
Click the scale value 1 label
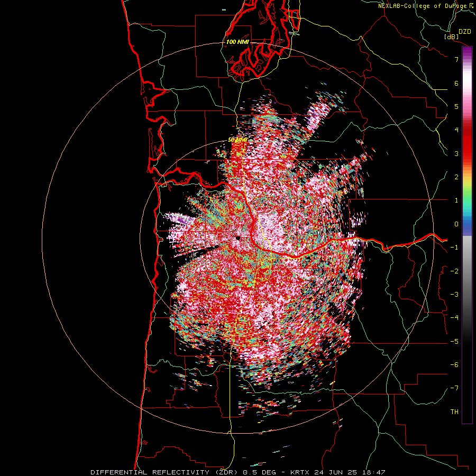click(456, 200)
